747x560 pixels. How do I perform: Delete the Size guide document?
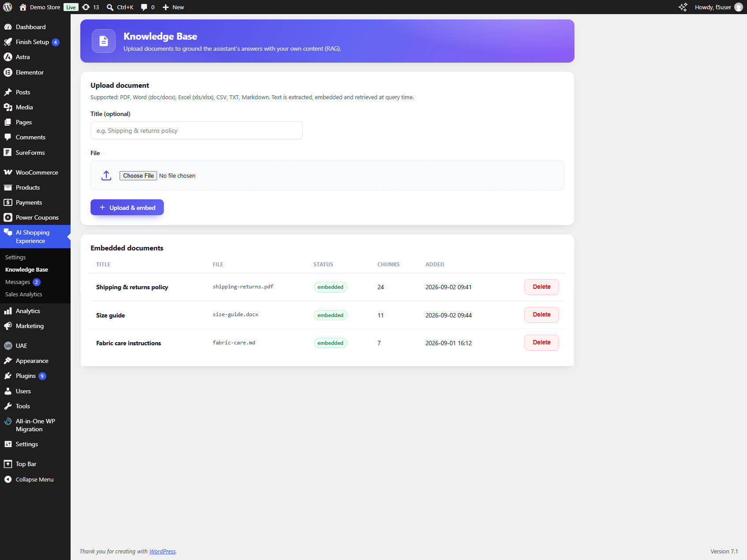(541, 315)
